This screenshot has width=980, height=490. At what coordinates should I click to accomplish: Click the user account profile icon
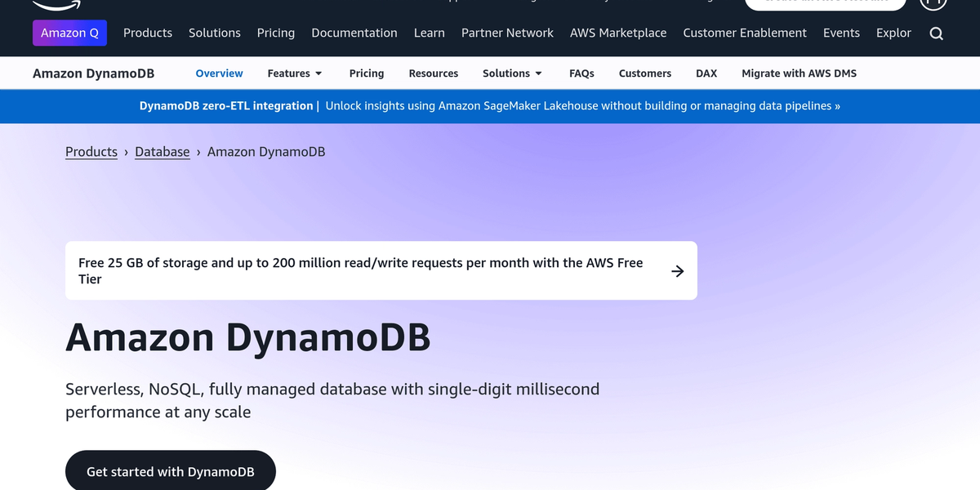click(x=933, y=3)
